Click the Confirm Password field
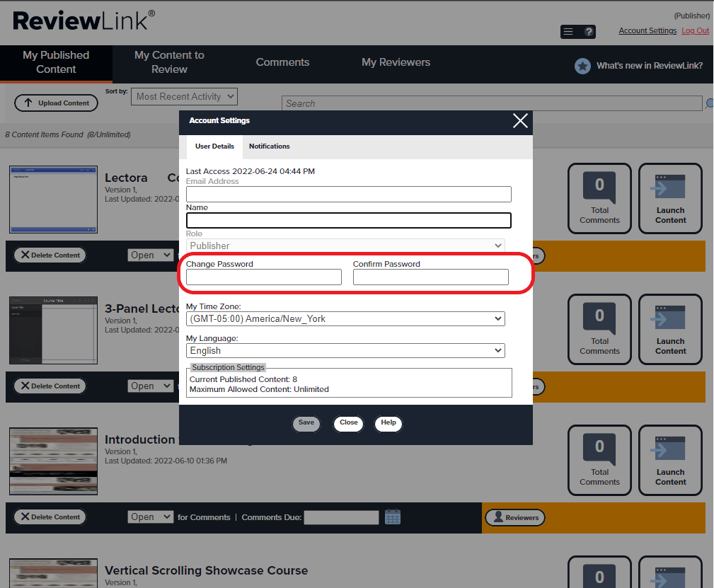Image resolution: width=714 pixels, height=588 pixels. click(430, 277)
